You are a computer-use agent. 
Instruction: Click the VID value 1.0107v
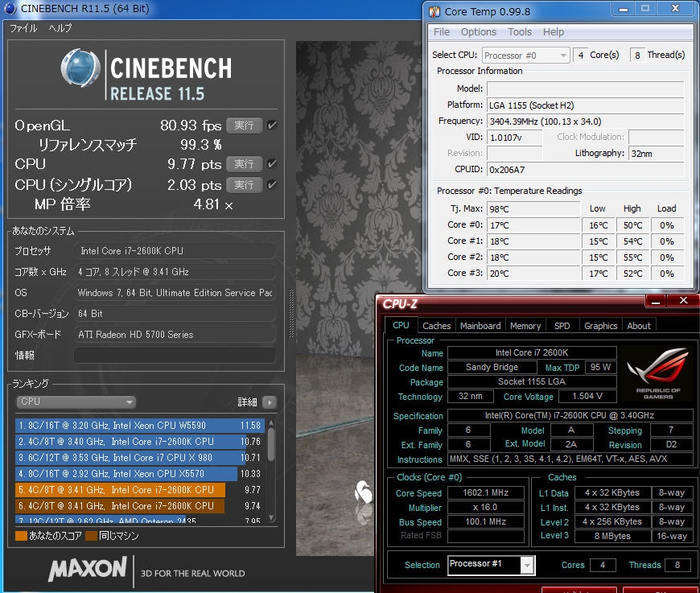514,138
